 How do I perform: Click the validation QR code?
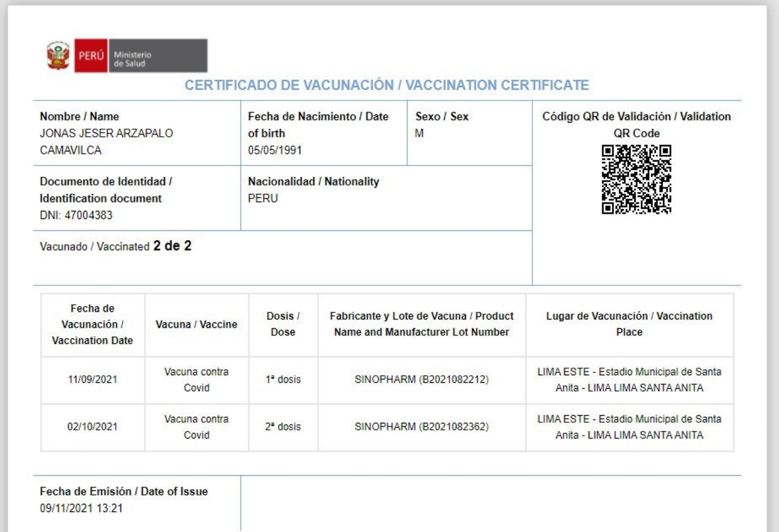636,179
